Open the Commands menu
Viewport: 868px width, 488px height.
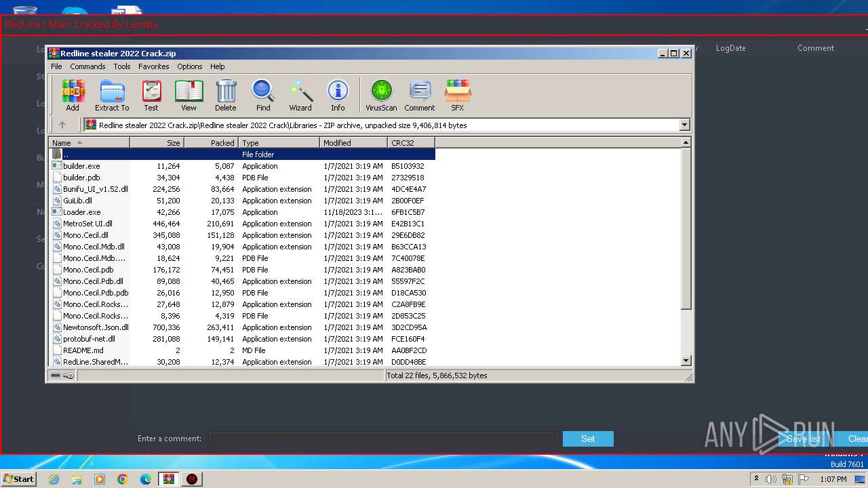coord(87,66)
